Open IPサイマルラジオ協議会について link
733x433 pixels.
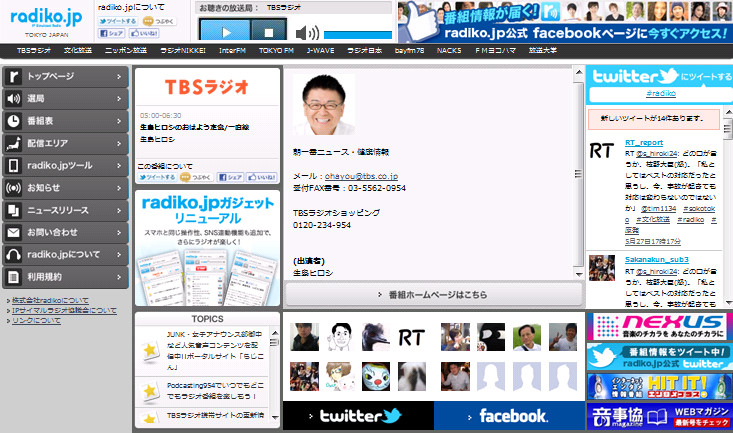coord(64,310)
